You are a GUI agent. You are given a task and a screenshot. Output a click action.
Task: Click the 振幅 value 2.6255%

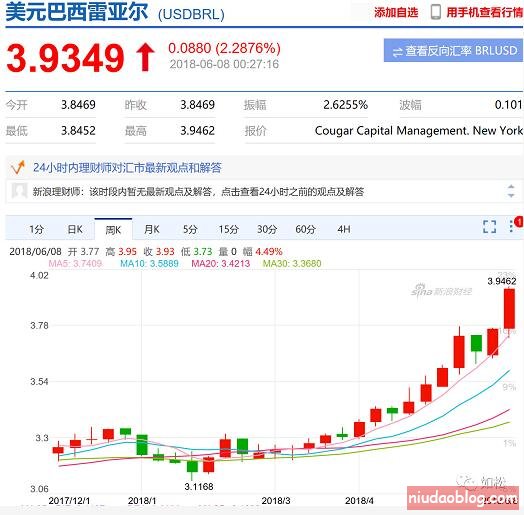(345, 105)
